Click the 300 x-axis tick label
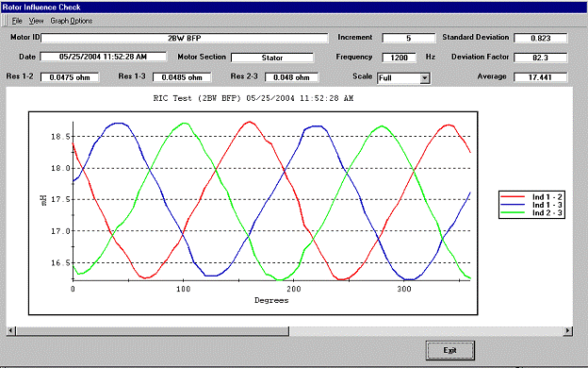Screen dimensions: 588x368 [404, 289]
